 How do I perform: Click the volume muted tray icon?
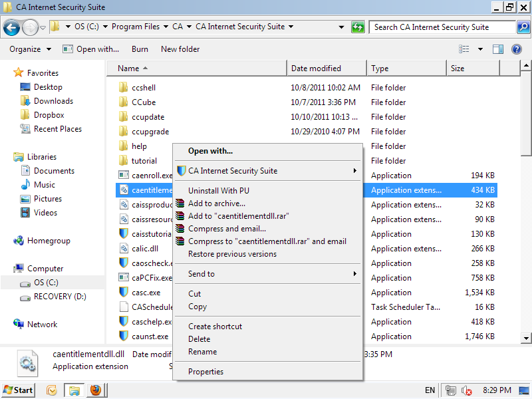(x=467, y=390)
